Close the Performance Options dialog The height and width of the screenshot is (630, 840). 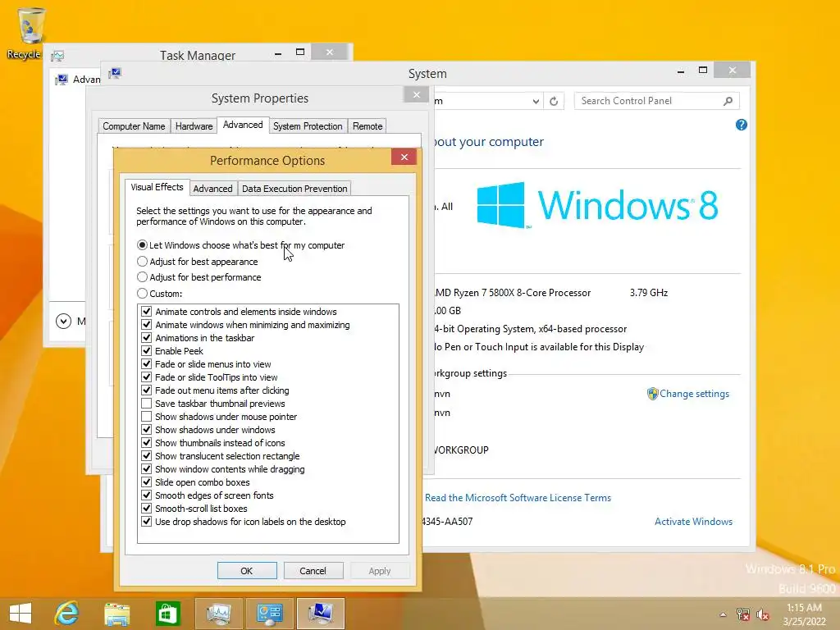click(404, 157)
